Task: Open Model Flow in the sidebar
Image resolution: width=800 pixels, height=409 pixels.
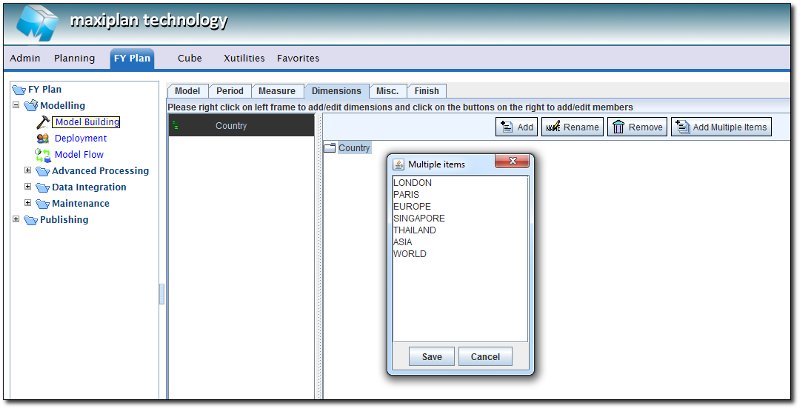Action: 78,155
